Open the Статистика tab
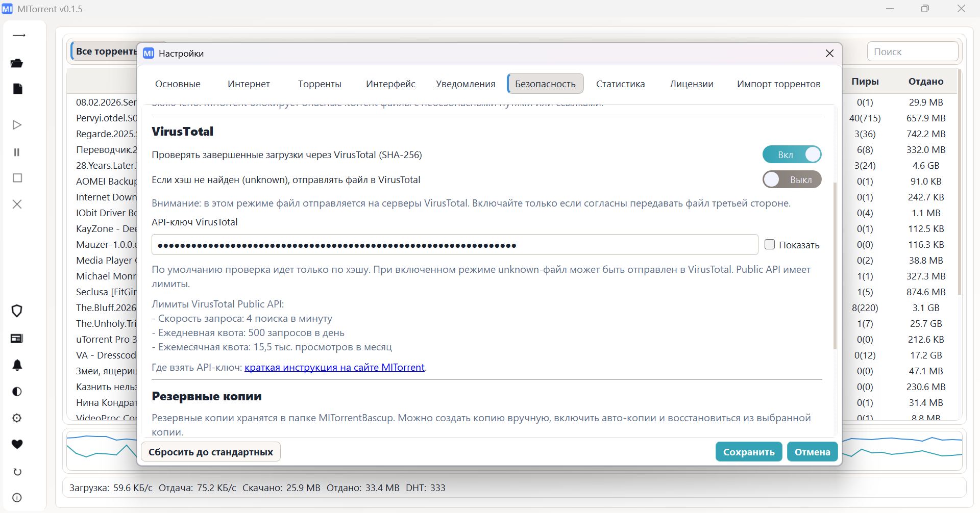This screenshot has height=513, width=980. (x=620, y=84)
